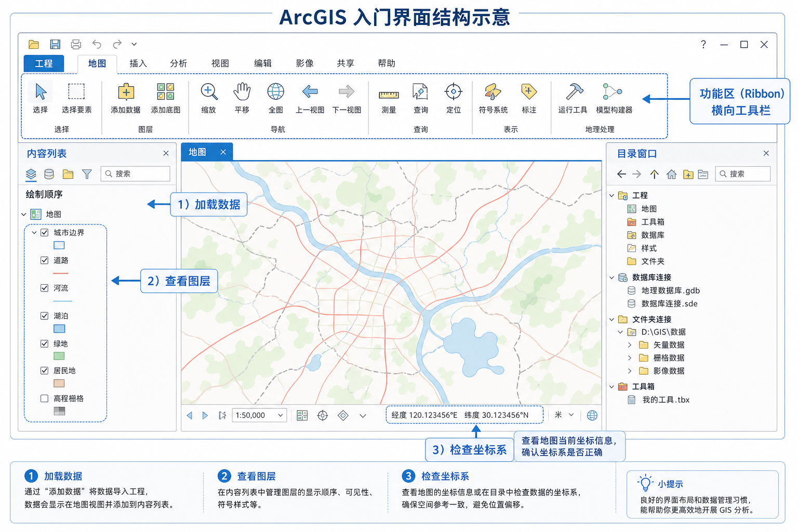Close the 地图 view tab
798x532 pixels.
point(223,152)
